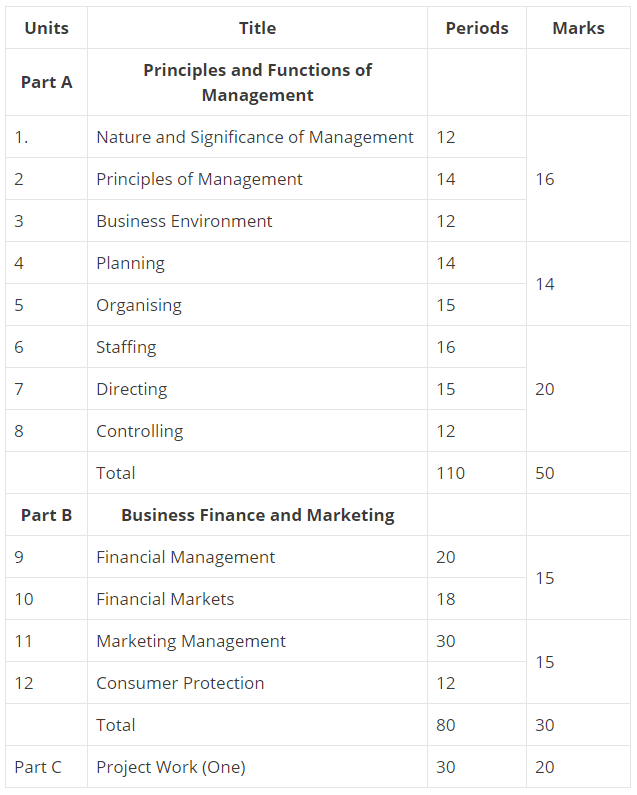Viewport: 637px width, 795px height.
Task: Click the Principles of Management title
Action: (x=199, y=179)
